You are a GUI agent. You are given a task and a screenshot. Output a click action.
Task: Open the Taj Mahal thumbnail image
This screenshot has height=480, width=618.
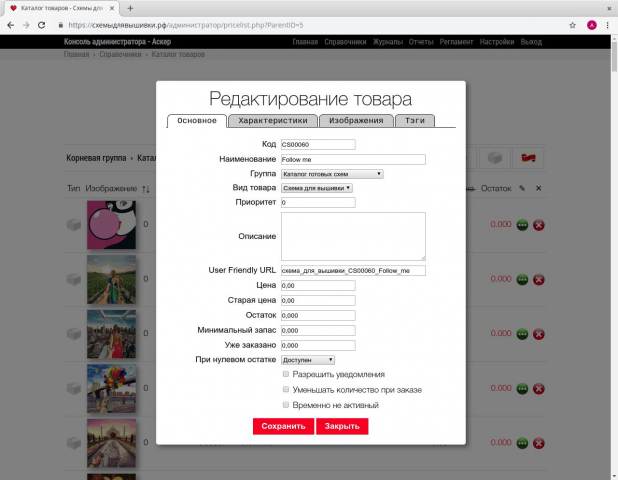111,443
